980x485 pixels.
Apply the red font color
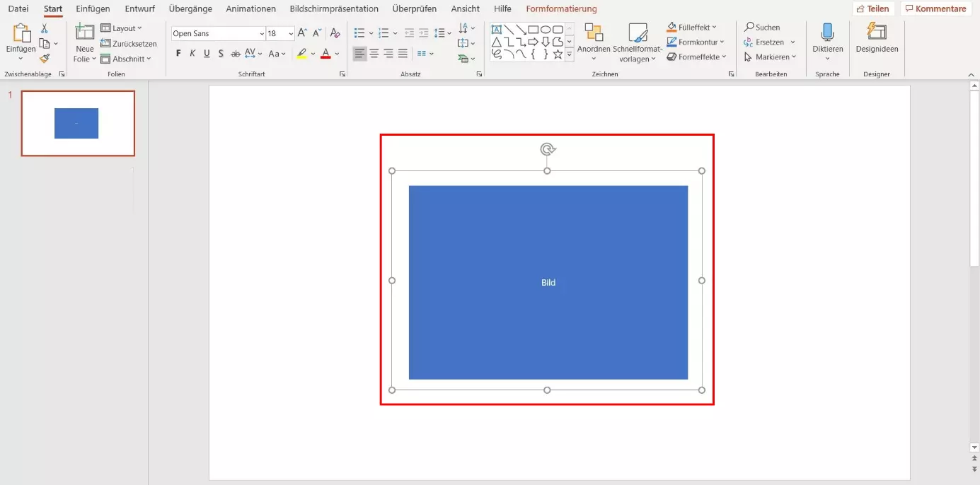[x=325, y=54]
